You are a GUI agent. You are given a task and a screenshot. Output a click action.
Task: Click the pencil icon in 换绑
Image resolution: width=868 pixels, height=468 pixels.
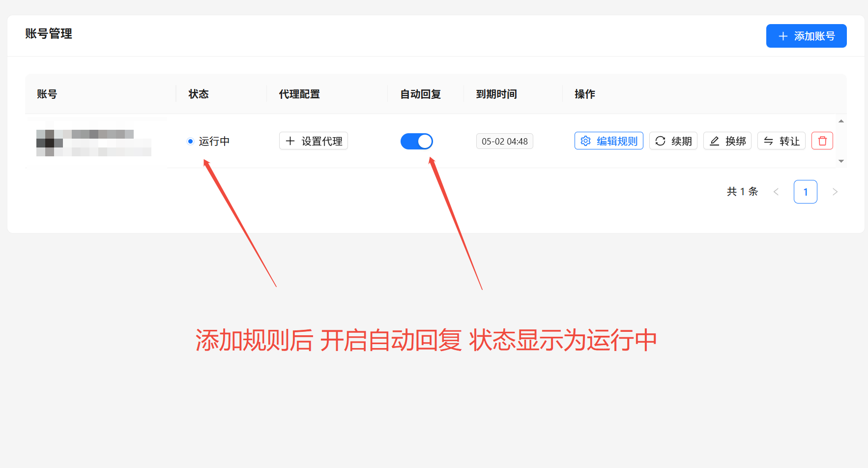pos(715,141)
